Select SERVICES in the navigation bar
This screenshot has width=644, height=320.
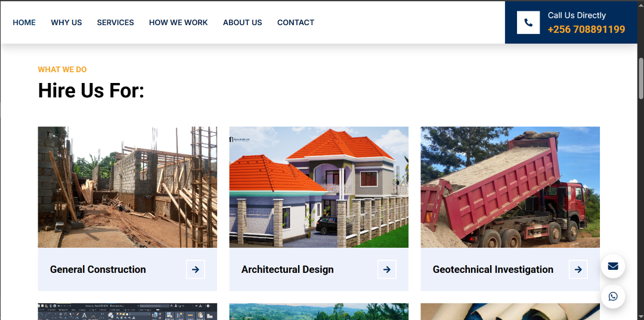pos(116,23)
